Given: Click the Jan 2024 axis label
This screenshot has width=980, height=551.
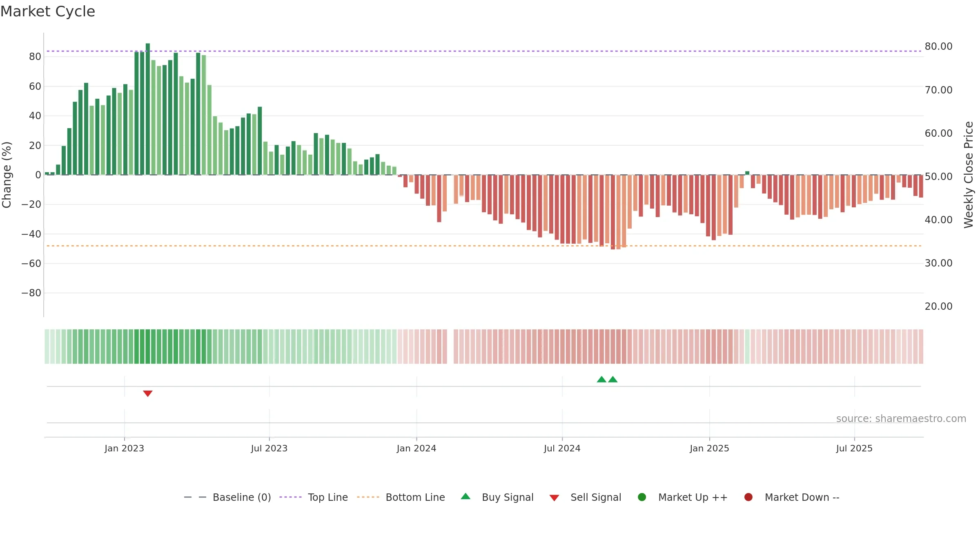Looking at the screenshot, I should 416,448.
